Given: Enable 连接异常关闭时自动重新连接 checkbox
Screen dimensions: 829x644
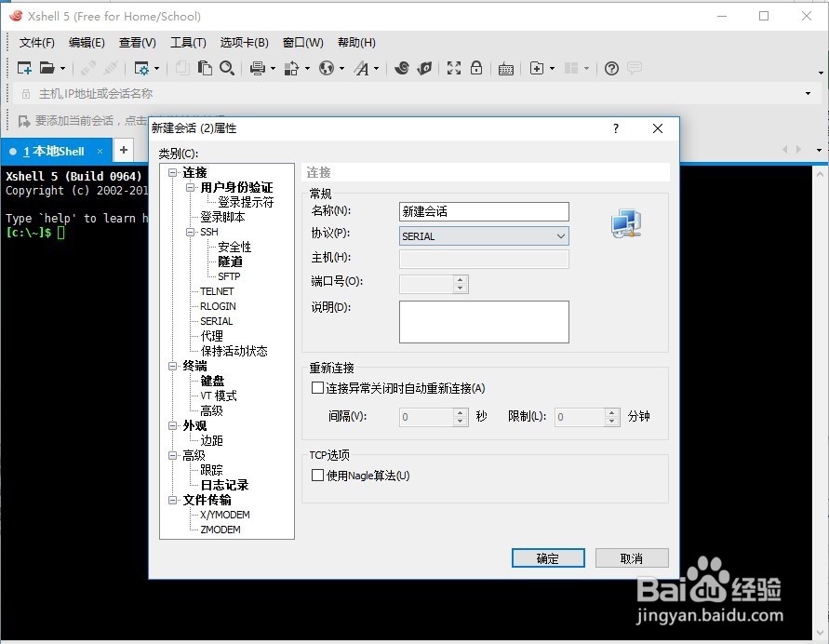Looking at the screenshot, I should [x=316, y=388].
